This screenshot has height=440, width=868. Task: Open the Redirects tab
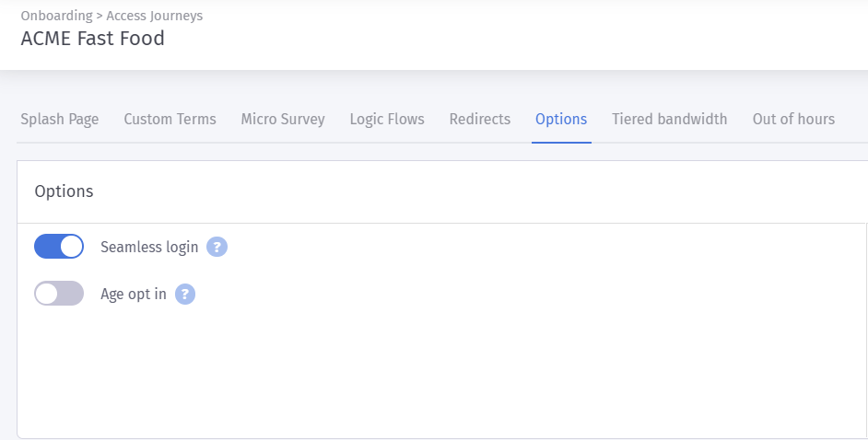pyautogui.click(x=480, y=120)
